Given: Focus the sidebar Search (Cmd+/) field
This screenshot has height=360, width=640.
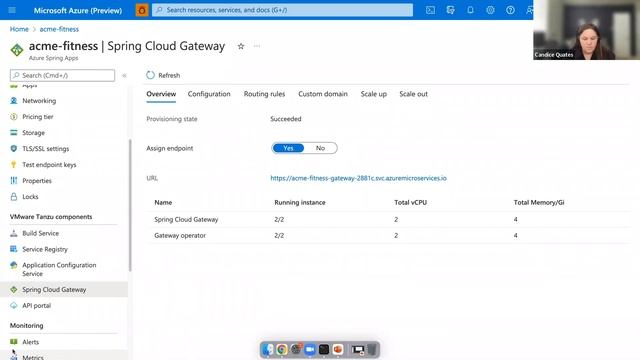Looking at the screenshot, I should click(x=62, y=76).
